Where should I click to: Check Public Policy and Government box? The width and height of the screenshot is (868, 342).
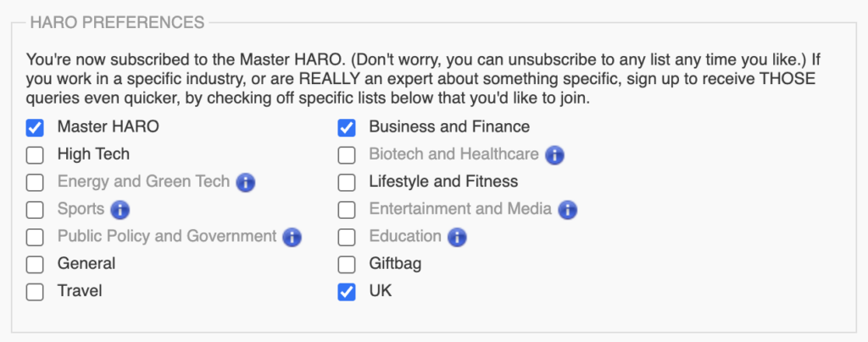35,237
